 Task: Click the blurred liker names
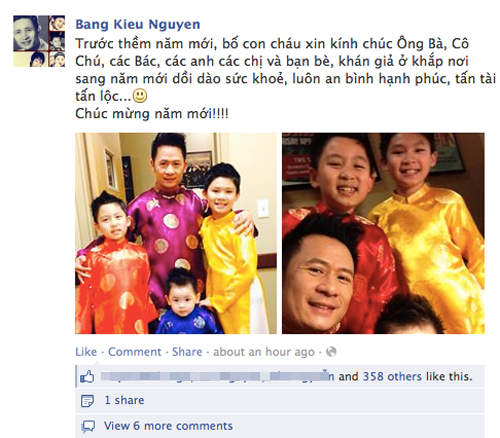217,377
